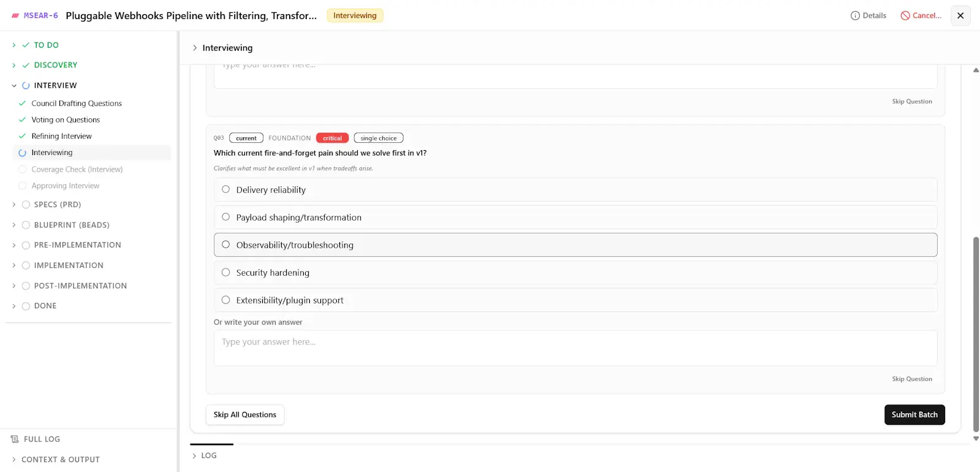
Task: Expand the POST-IMPLEMENTATION section chevron
Action: (x=14, y=286)
